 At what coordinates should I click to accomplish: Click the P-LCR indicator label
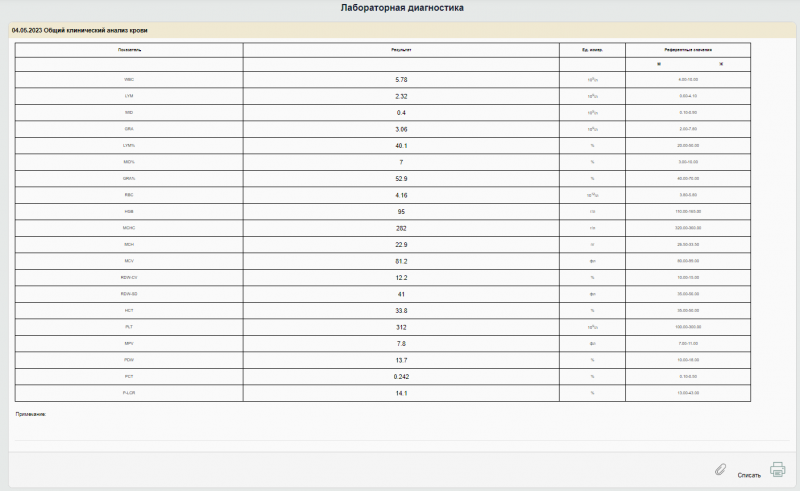point(129,393)
